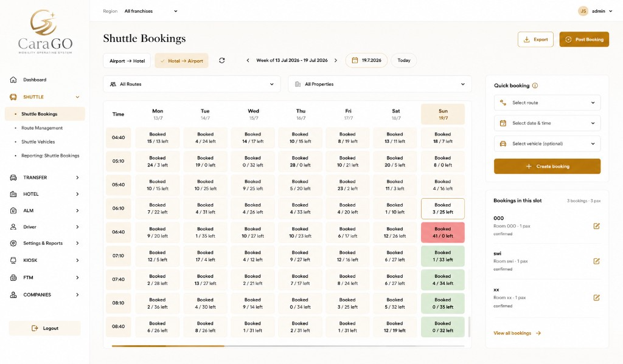Open the Select route dropdown
Image resolution: width=623 pixels, height=364 pixels.
point(547,103)
